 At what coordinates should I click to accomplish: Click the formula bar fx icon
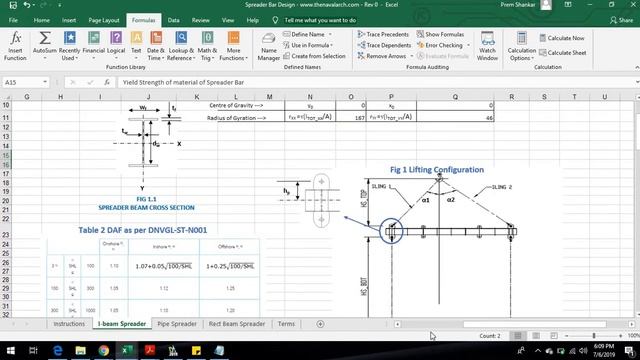pyautogui.click(x=107, y=82)
